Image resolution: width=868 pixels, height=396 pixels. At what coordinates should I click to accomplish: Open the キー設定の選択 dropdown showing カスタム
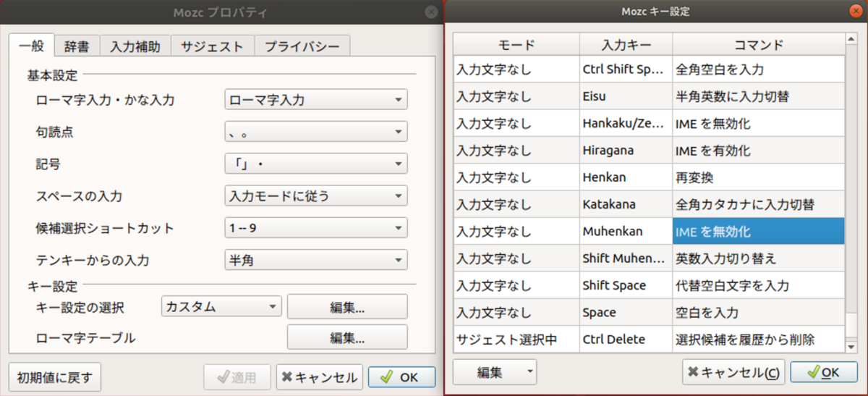221,306
